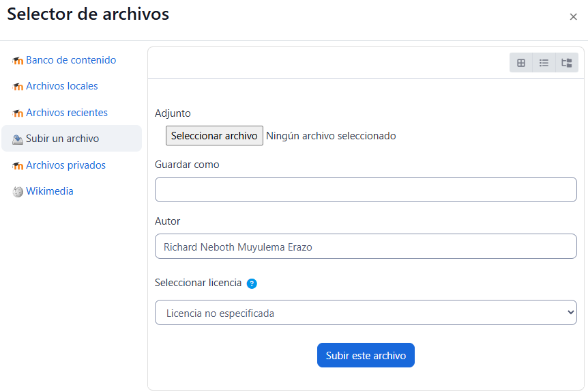588x392 pixels.
Task: Open Archivos recientes repository
Action: [67, 113]
